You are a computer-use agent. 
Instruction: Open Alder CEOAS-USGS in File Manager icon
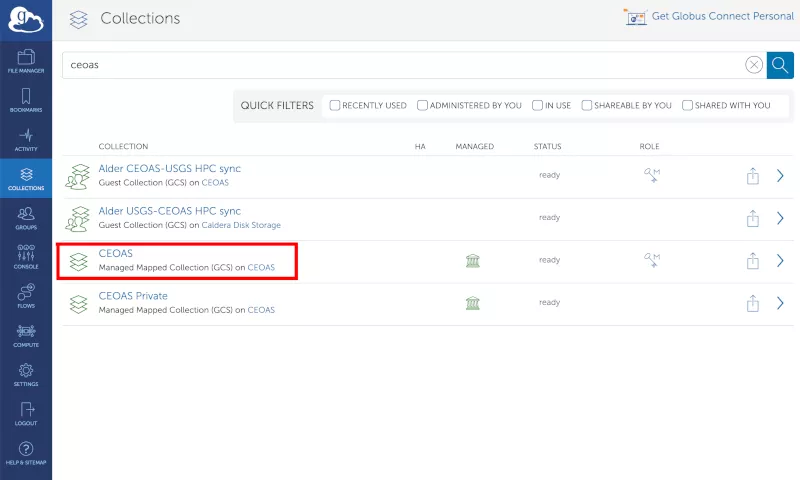pyautogui.click(x=753, y=175)
